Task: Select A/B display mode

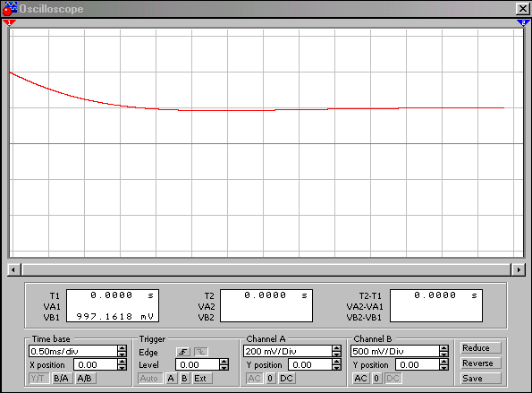Action: 86,378
